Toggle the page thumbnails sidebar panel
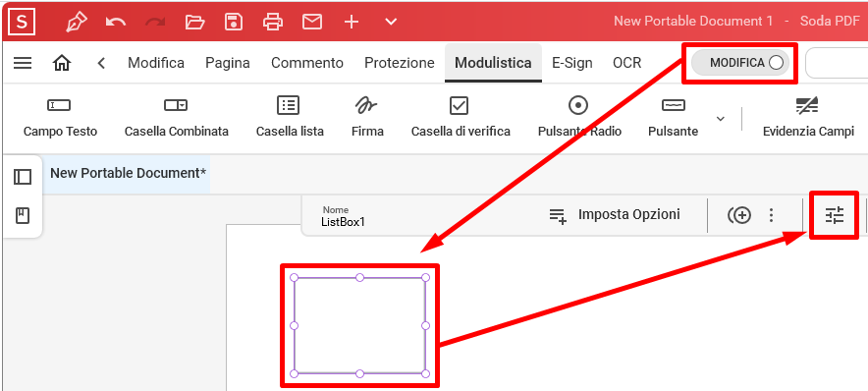868x391 pixels. click(x=23, y=177)
